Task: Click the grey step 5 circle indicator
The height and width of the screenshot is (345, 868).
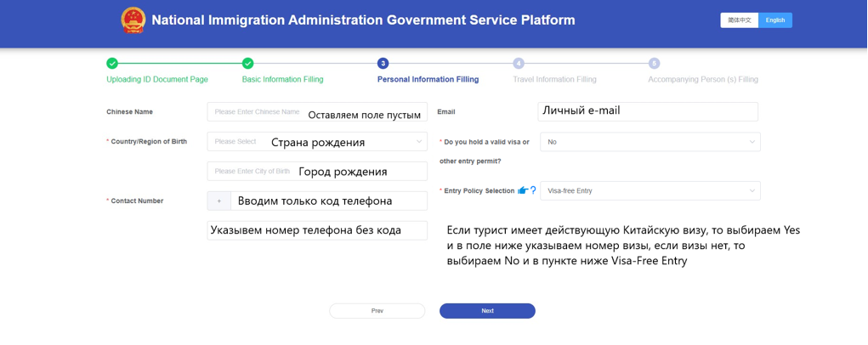Action: click(654, 64)
